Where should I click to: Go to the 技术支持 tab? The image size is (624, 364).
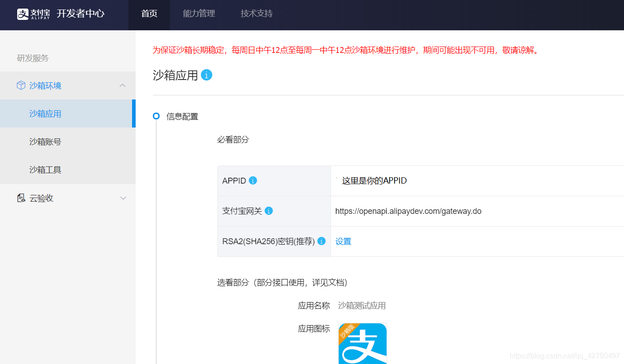[257, 14]
